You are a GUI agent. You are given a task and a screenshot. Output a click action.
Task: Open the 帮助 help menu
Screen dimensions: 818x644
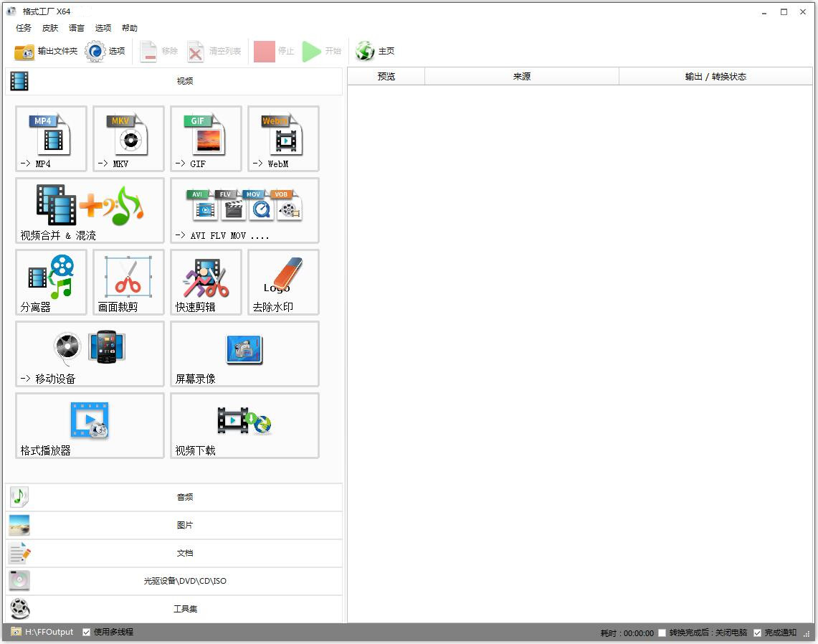click(x=129, y=28)
